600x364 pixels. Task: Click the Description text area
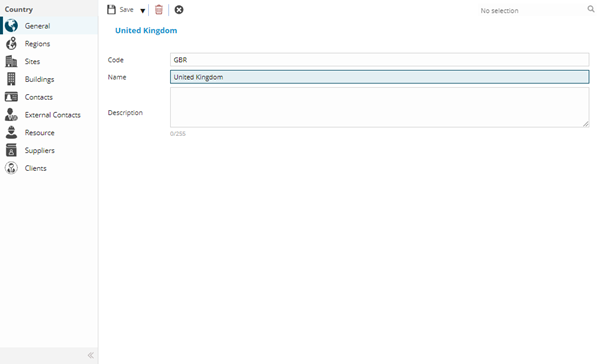(x=380, y=107)
